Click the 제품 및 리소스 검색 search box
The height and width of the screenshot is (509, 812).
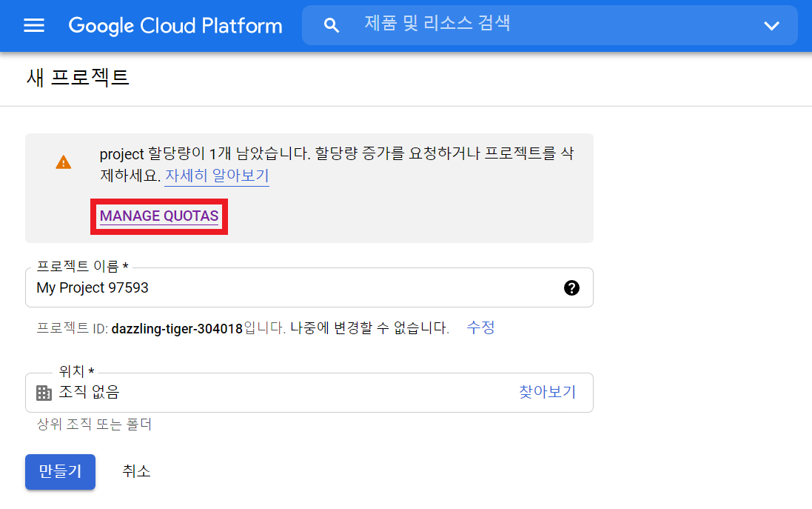549,25
